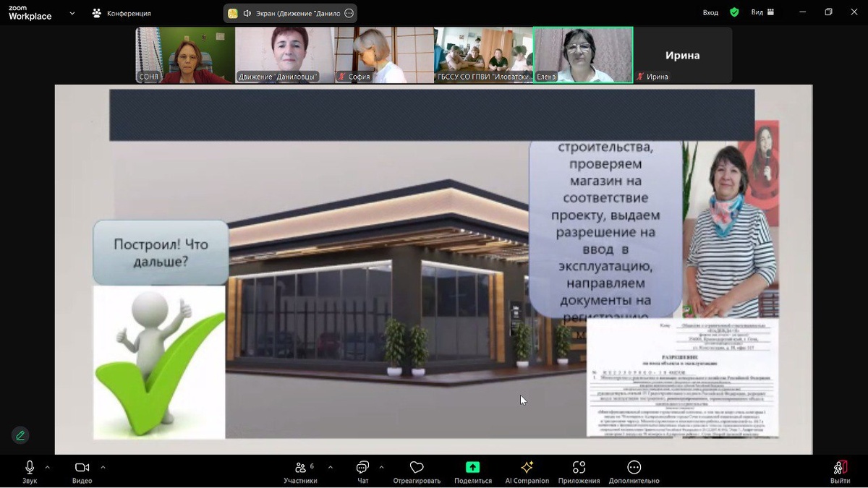The width and height of the screenshot is (868, 488).
Task: Open the Чат chat panel
Action: pyautogui.click(x=362, y=467)
